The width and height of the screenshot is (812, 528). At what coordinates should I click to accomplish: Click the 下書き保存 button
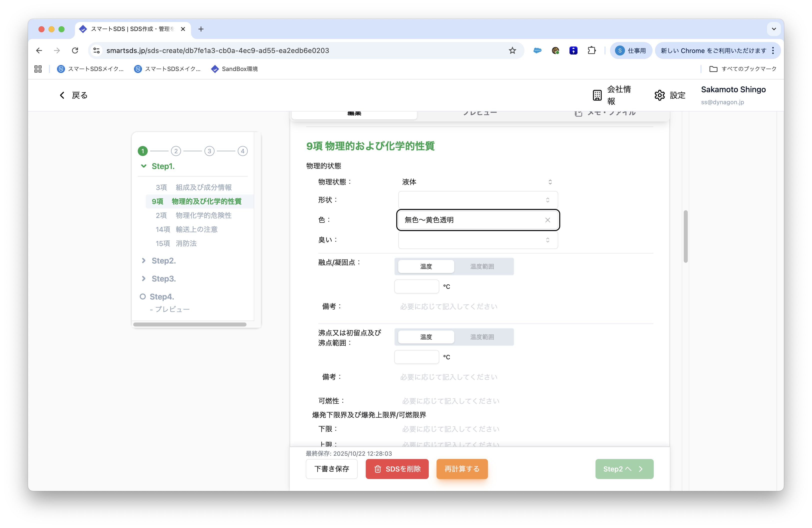click(331, 469)
